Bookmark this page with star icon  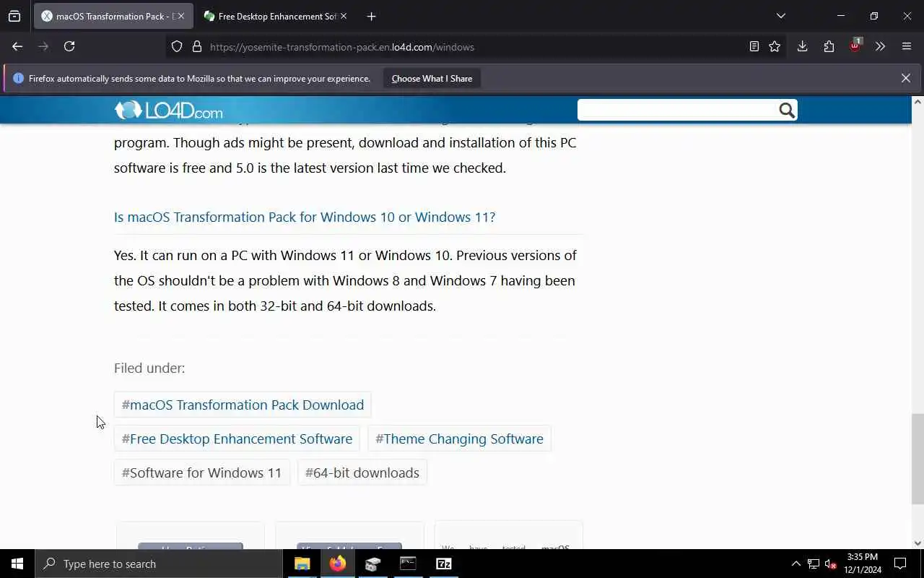click(775, 46)
